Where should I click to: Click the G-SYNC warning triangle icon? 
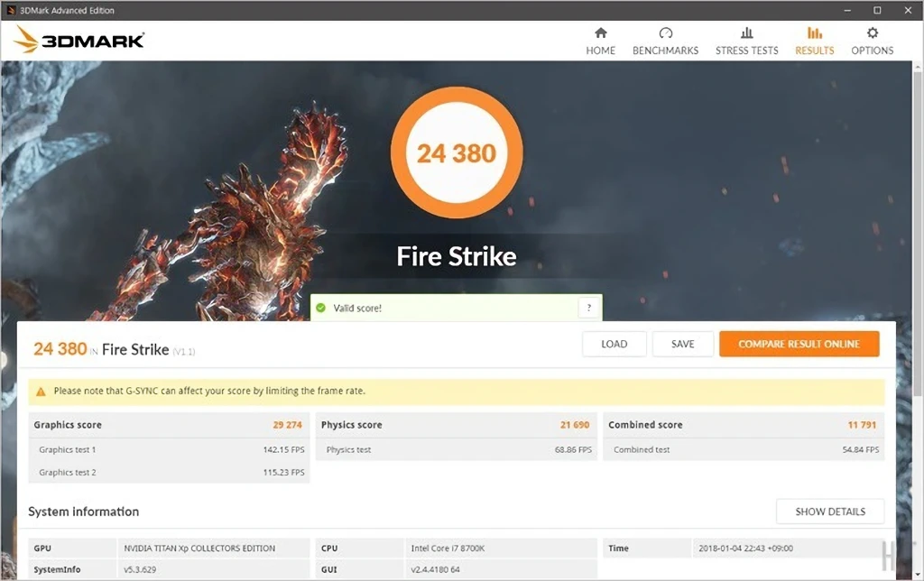tap(41, 392)
